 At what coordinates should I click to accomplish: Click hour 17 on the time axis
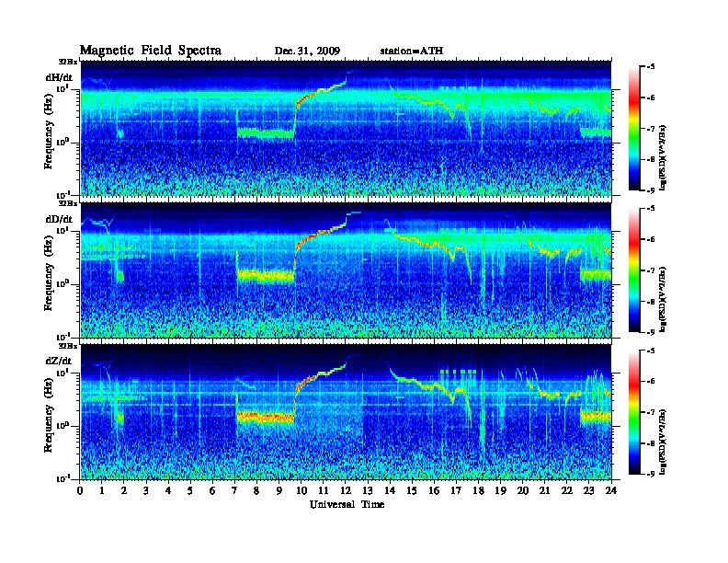457,490
